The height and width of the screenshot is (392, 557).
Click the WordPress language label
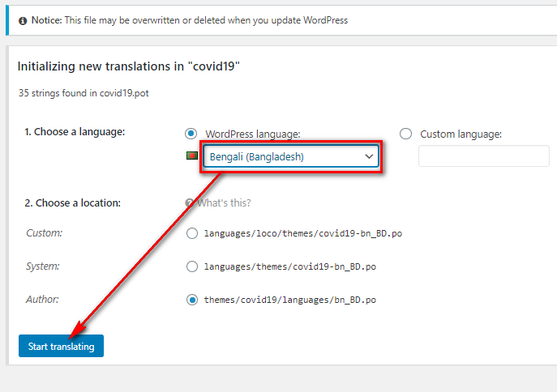point(253,134)
